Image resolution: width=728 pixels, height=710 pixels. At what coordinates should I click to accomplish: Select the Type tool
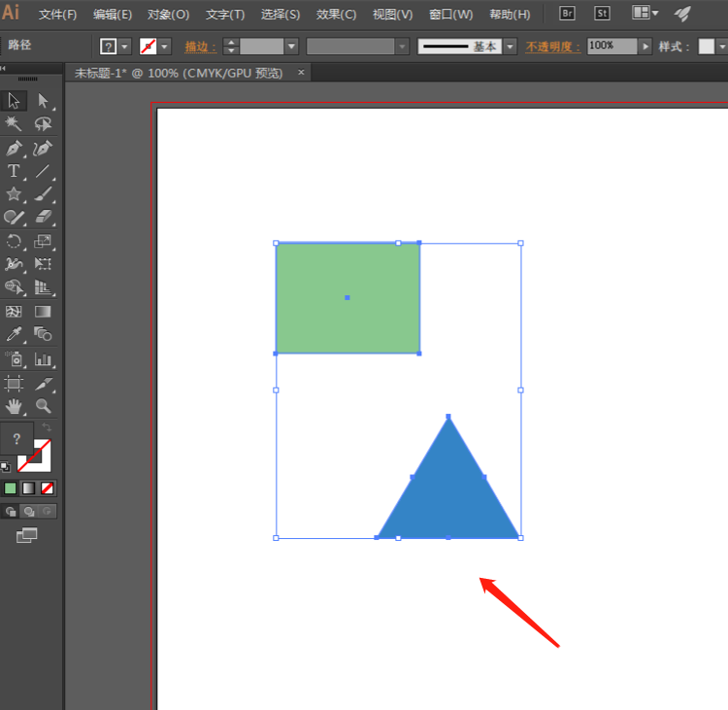pyautogui.click(x=14, y=172)
